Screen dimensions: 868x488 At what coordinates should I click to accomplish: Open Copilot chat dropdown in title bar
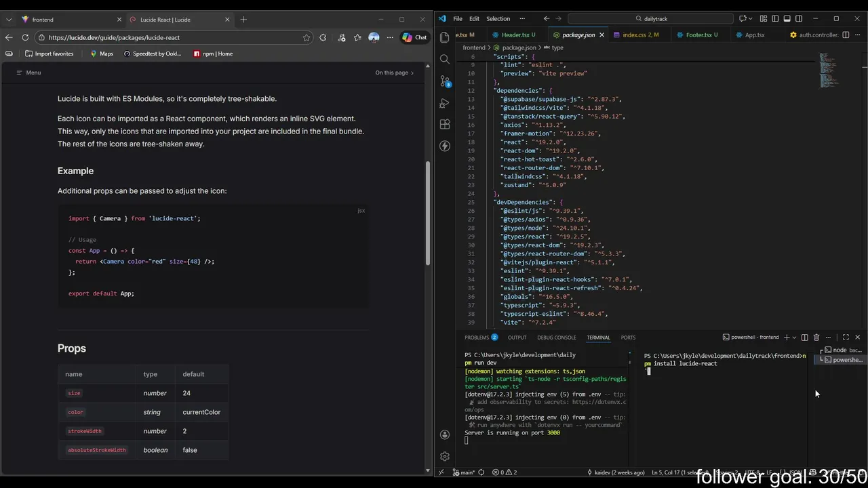pos(751,18)
